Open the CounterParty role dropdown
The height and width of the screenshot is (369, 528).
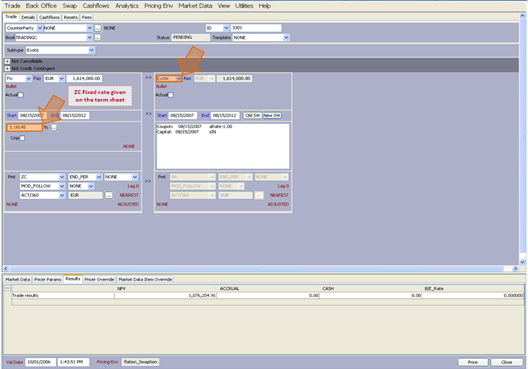pos(39,28)
